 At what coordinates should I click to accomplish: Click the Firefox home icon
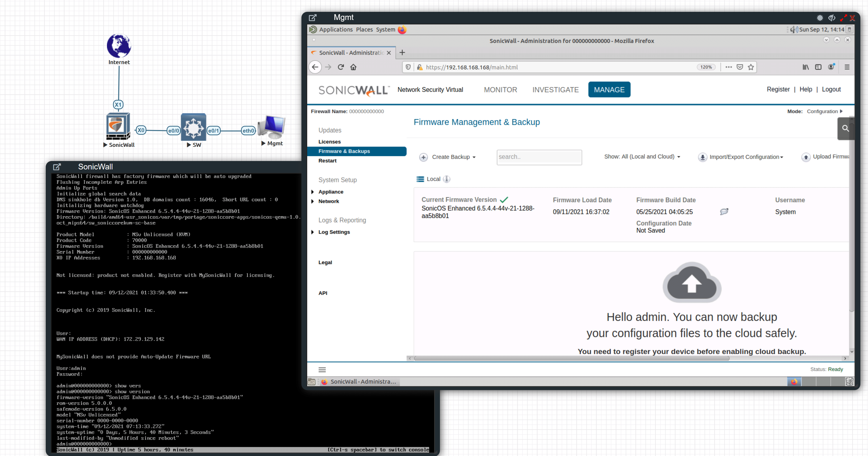click(353, 67)
